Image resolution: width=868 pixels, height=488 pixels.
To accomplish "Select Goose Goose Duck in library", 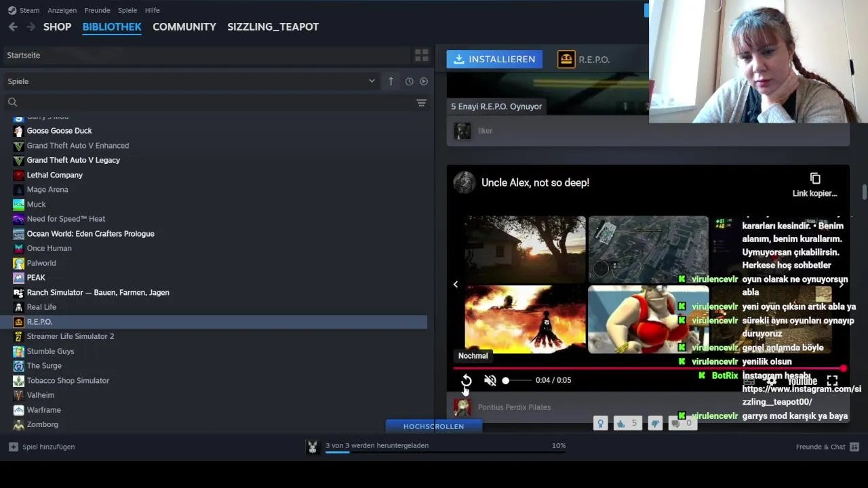I will [x=59, y=131].
